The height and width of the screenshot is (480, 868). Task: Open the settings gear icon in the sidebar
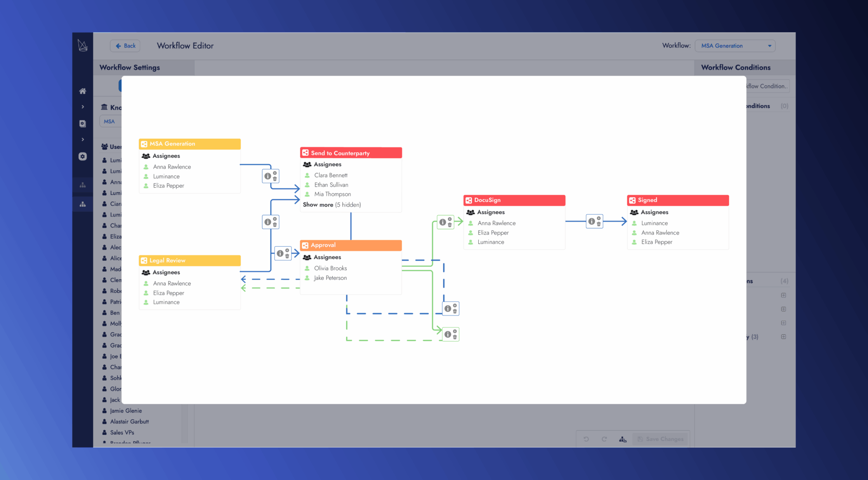[83, 156]
